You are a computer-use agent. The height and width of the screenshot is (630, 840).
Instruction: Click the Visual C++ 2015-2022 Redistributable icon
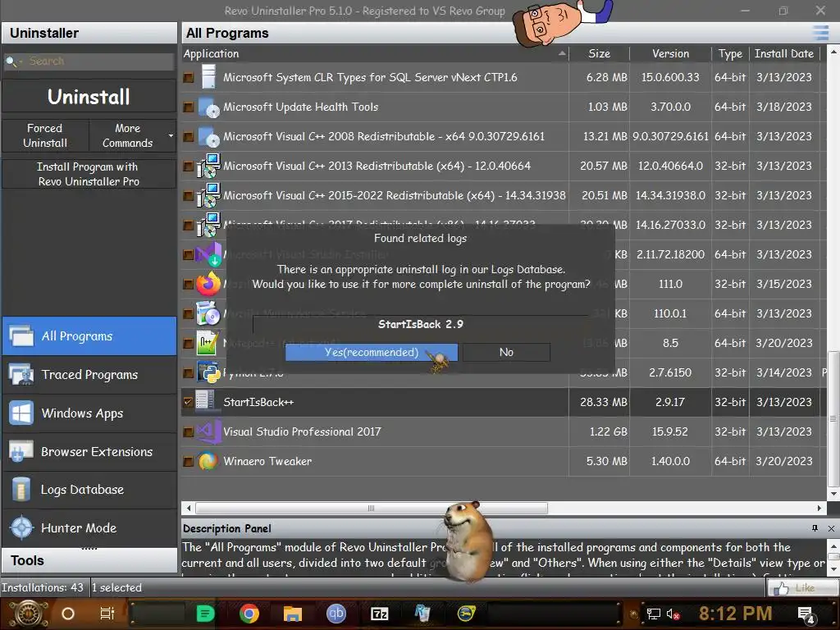(x=208, y=195)
